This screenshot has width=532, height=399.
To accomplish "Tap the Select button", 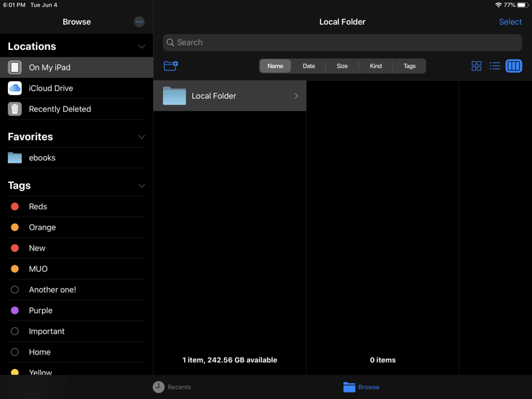I will (x=510, y=22).
